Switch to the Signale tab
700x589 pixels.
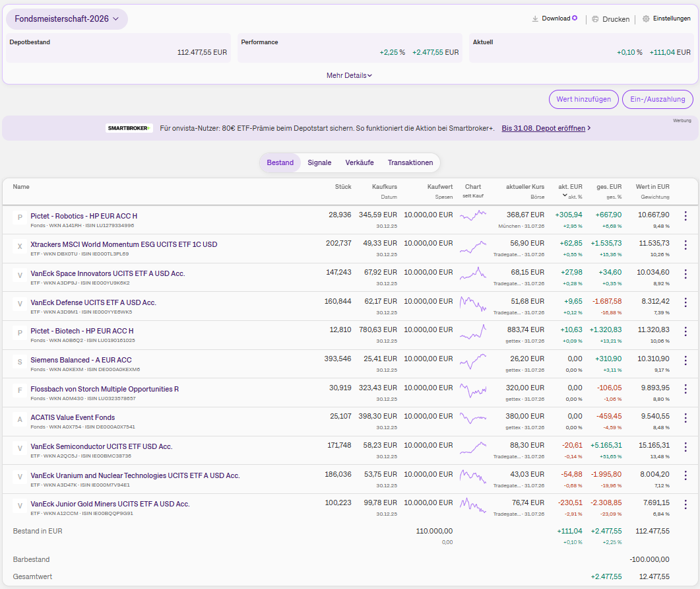point(319,162)
